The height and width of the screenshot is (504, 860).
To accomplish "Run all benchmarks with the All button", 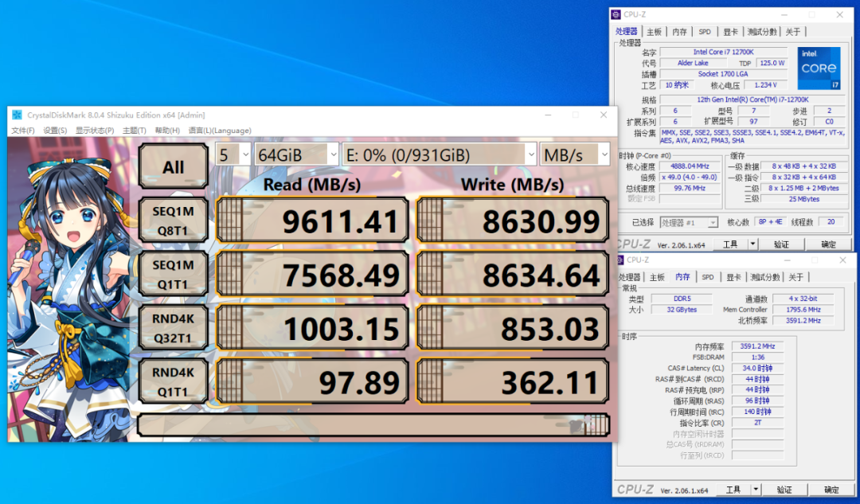I will [x=174, y=167].
